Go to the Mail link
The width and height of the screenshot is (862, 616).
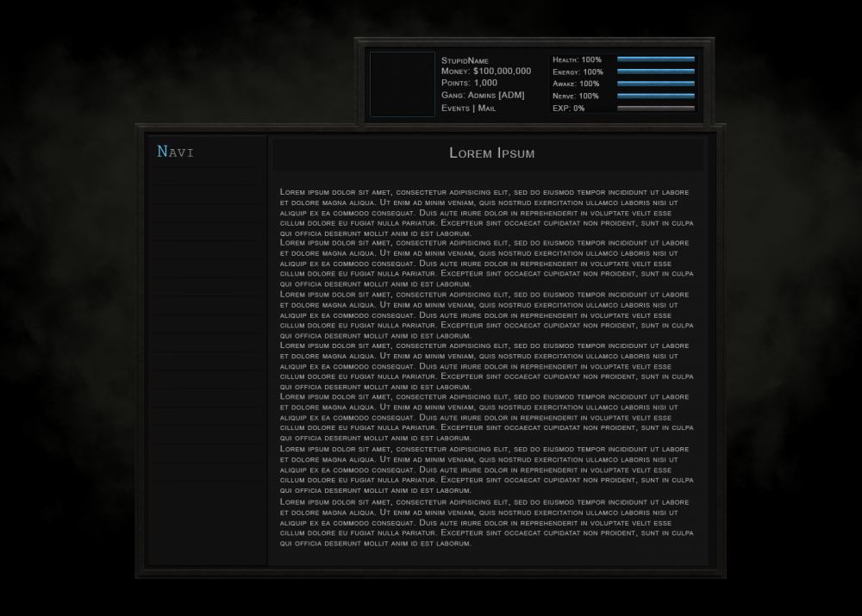(x=487, y=109)
